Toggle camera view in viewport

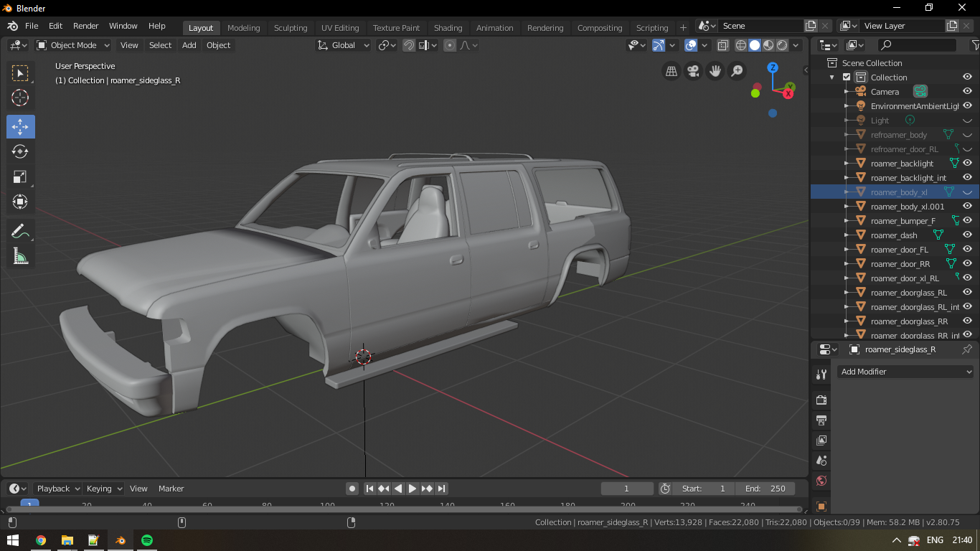[x=693, y=71]
